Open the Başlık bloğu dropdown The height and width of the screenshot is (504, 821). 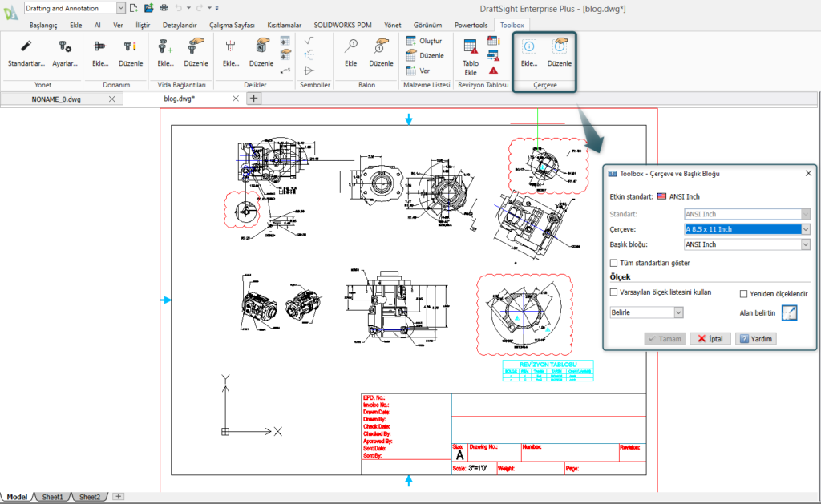[x=806, y=244]
